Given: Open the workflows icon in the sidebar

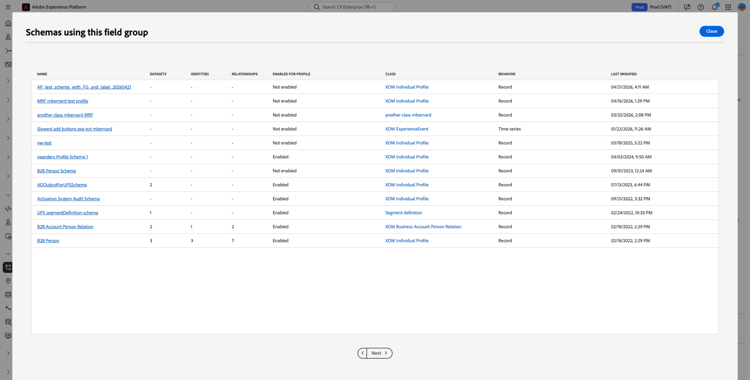Looking at the screenshot, I should pyautogui.click(x=8, y=51).
